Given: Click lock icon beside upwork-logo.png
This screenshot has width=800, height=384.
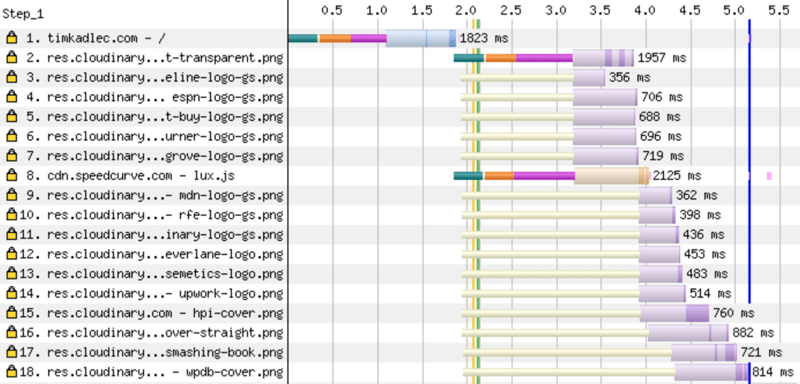Looking at the screenshot, I should [11, 293].
